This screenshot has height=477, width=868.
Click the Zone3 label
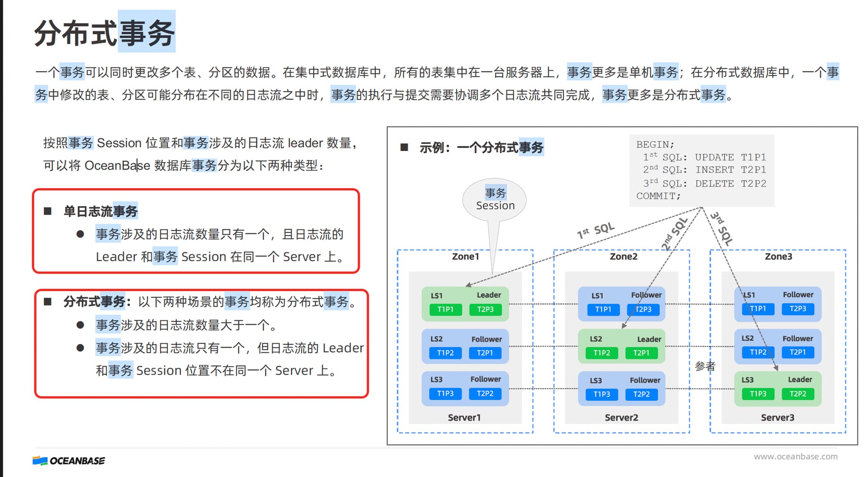(778, 256)
